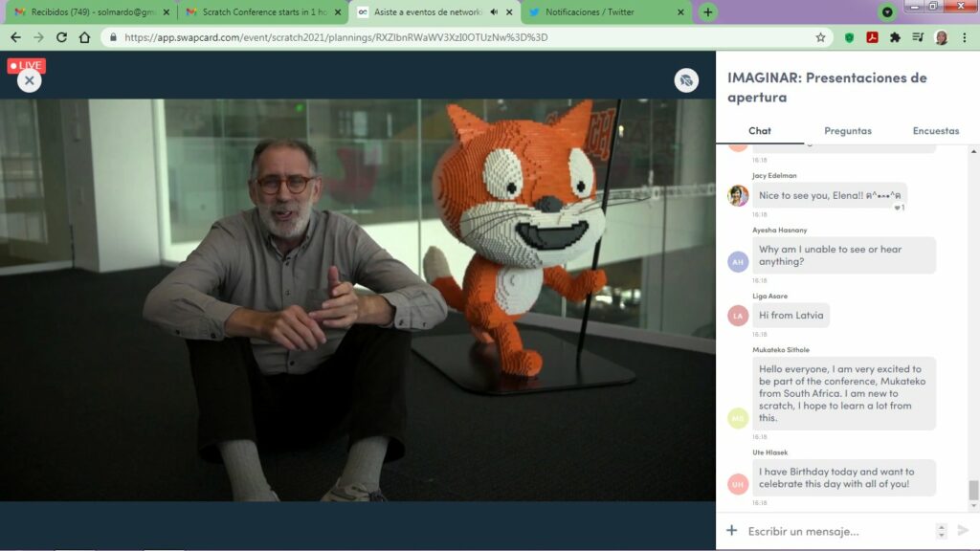Select the Encuestas tab
980x551 pixels.
pos(936,130)
